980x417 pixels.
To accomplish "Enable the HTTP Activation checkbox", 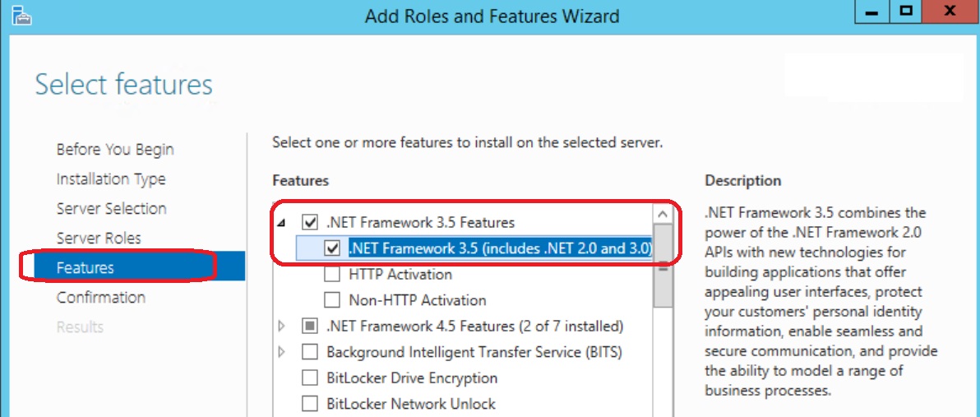I will 332,275.
